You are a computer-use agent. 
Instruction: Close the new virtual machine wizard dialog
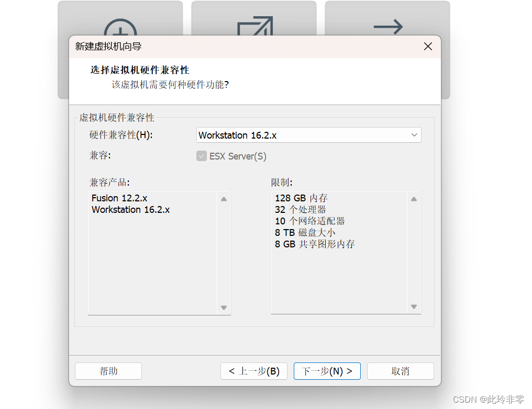click(x=428, y=47)
